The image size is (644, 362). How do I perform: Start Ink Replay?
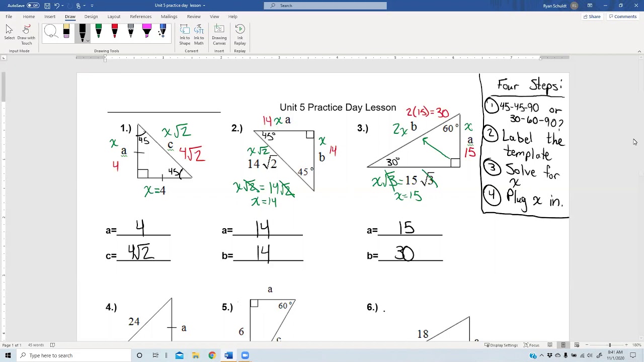coord(240,35)
